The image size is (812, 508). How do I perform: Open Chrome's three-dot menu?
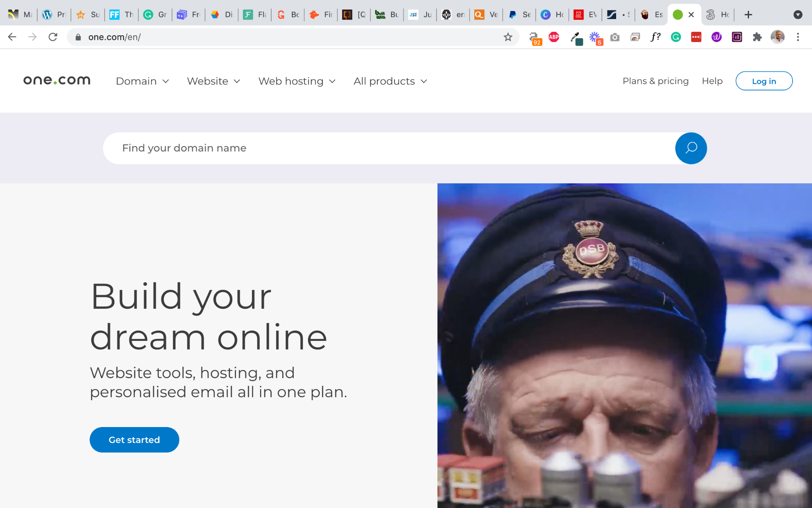(x=798, y=37)
